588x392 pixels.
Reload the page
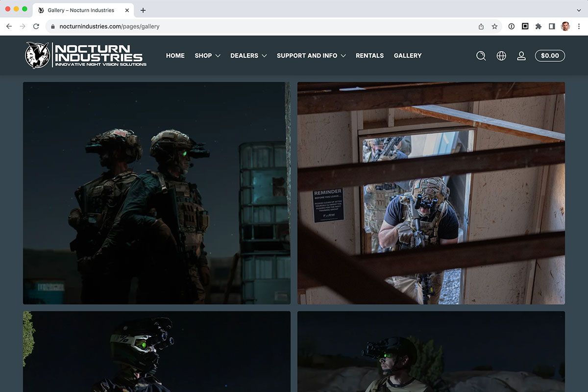(36, 26)
